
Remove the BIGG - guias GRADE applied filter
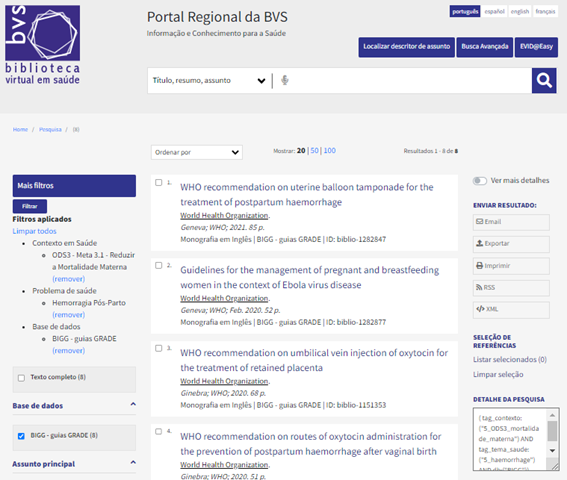pos(69,351)
